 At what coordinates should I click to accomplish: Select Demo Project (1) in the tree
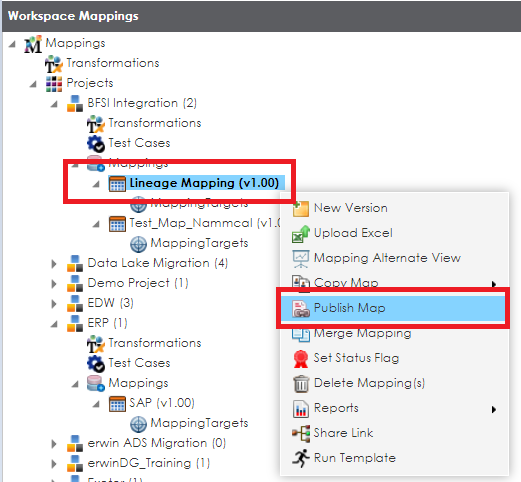click(138, 283)
